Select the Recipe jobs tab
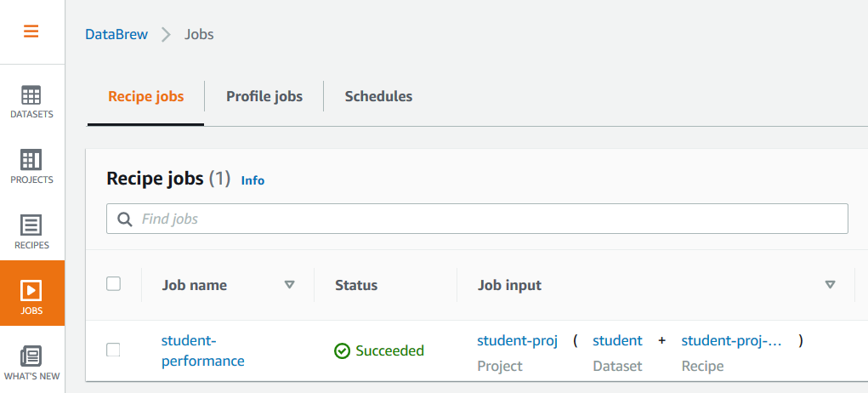Image resolution: width=868 pixels, height=393 pixels. pyautogui.click(x=145, y=96)
